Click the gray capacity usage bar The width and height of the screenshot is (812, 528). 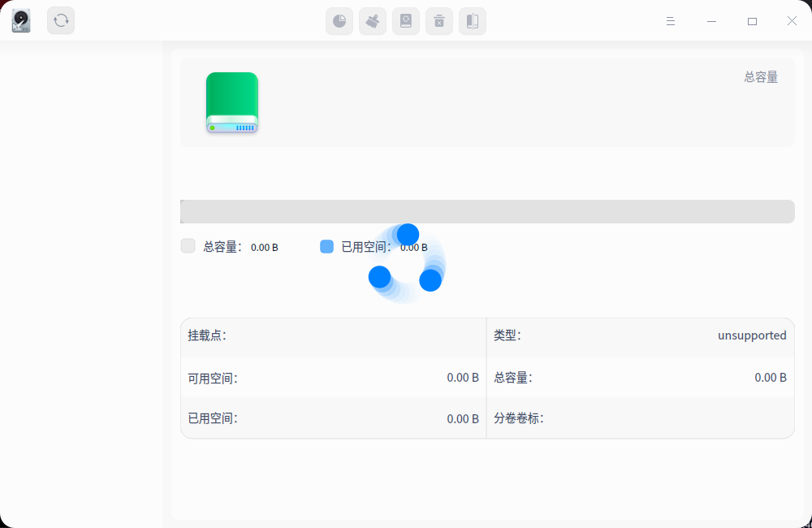(487, 211)
